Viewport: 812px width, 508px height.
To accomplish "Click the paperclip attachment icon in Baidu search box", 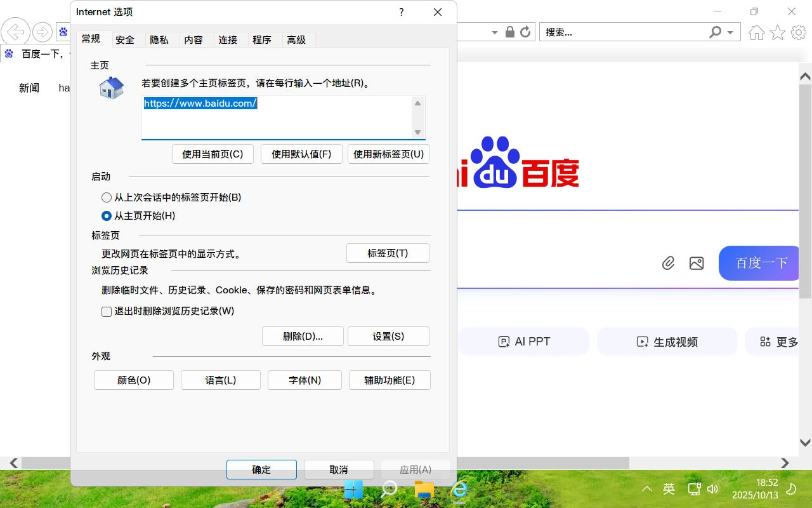I will 668,262.
